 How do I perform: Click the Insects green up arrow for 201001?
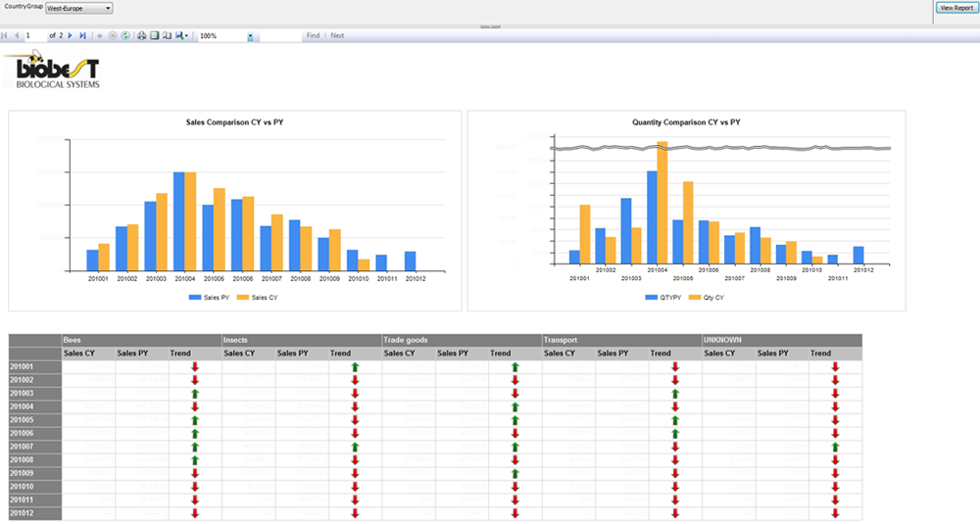click(355, 366)
